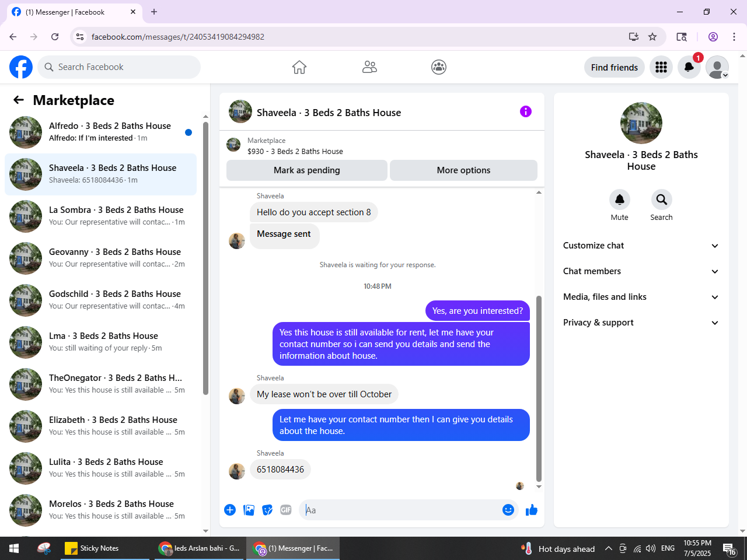Viewport: 747px width, 560px height.
Task: Click the 'My lease won't be over till October' message
Action: 324,394
